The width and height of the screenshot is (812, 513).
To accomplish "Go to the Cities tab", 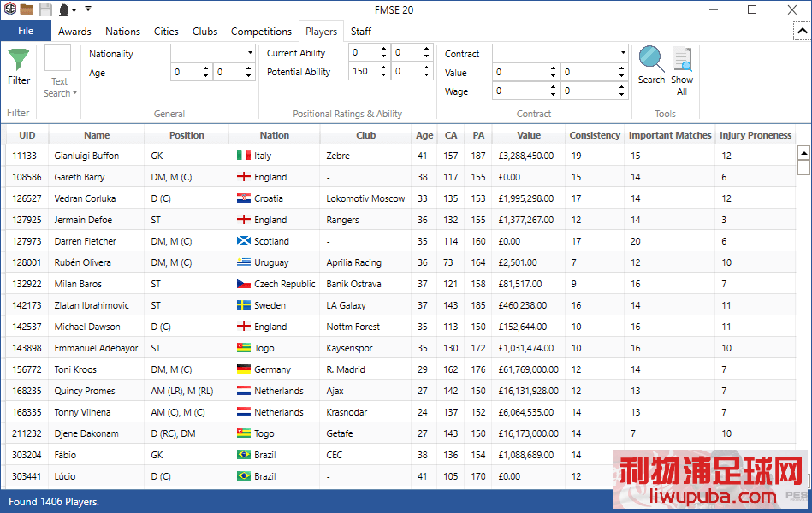I will [x=166, y=32].
